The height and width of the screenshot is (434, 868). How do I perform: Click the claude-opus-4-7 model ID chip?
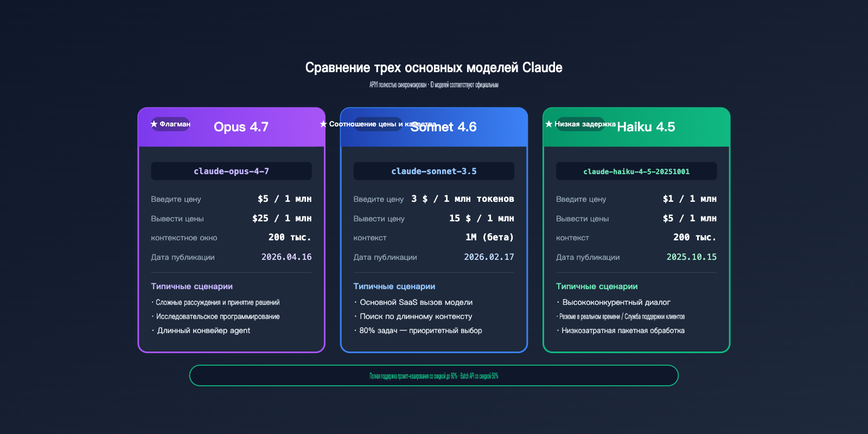(231, 171)
